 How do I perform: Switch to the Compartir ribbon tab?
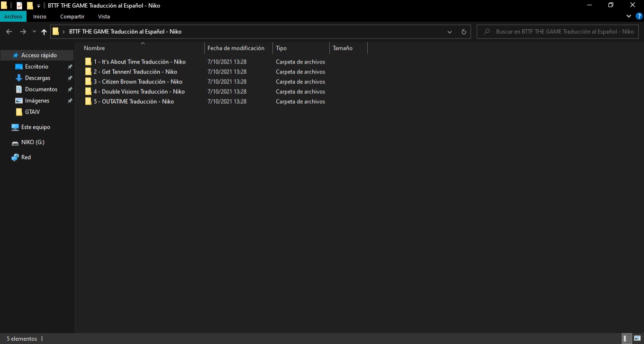coord(72,17)
